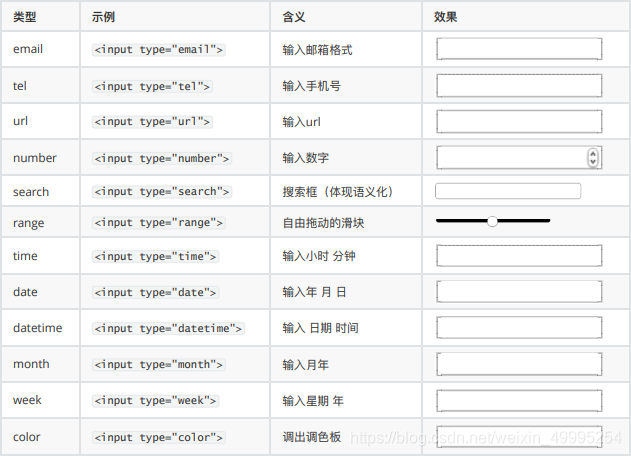Image resolution: width=631 pixels, height=456 pixels.
Task: Click the code <input type="color">
Action: [x=159, y=437]
